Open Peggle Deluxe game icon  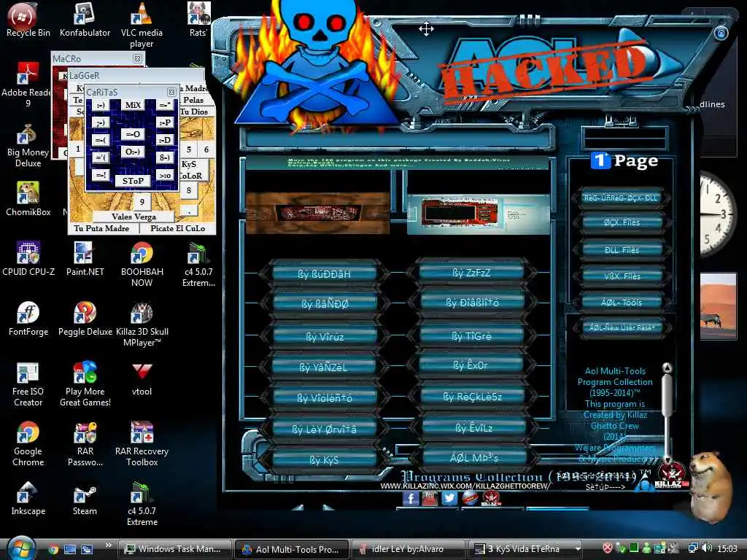tap(85, 319)
